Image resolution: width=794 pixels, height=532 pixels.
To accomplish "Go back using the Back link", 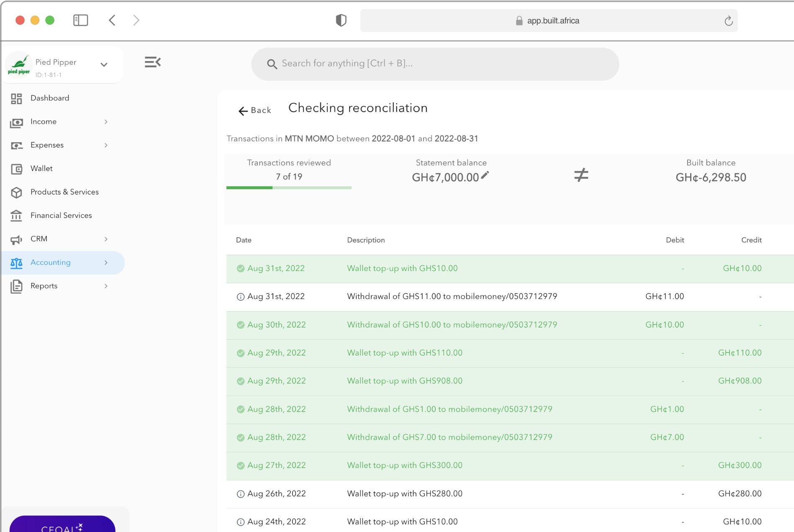I will 254,110.
